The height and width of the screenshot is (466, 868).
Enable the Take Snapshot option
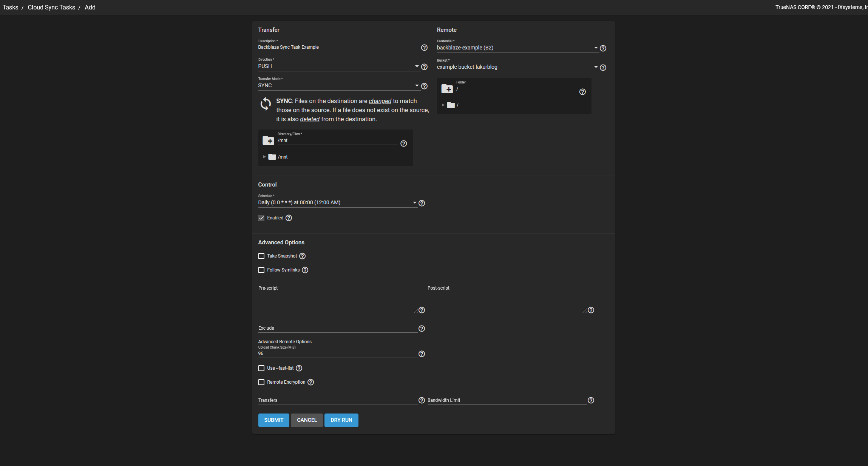click(x=261, y=256)
